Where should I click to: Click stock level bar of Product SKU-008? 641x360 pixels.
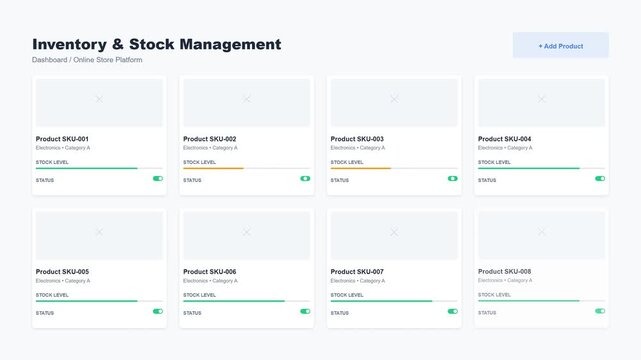coord(542,301)
